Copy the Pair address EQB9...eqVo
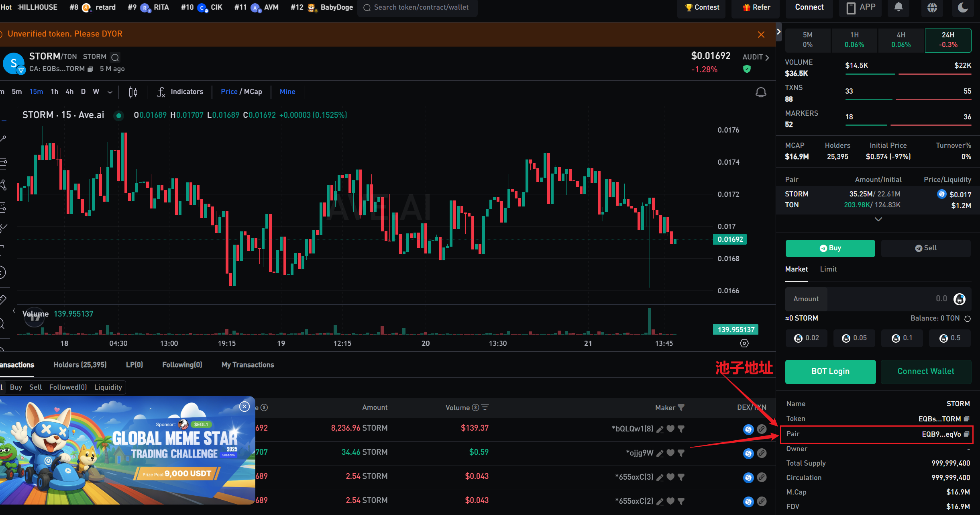980x515 pixels. 967,434
